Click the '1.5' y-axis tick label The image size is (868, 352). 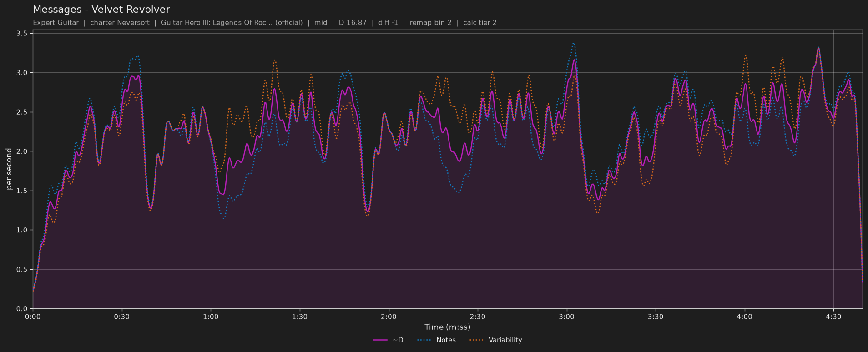(22, 191)
